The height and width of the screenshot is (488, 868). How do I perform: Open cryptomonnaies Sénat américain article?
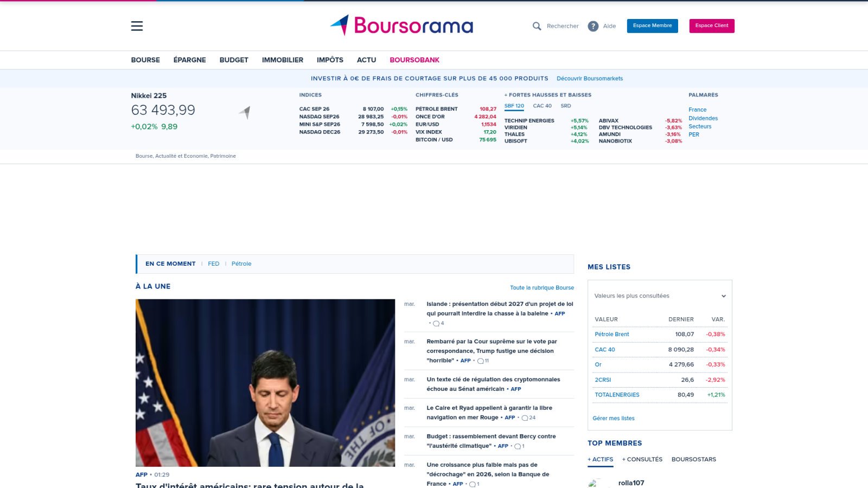click(493, 384)
